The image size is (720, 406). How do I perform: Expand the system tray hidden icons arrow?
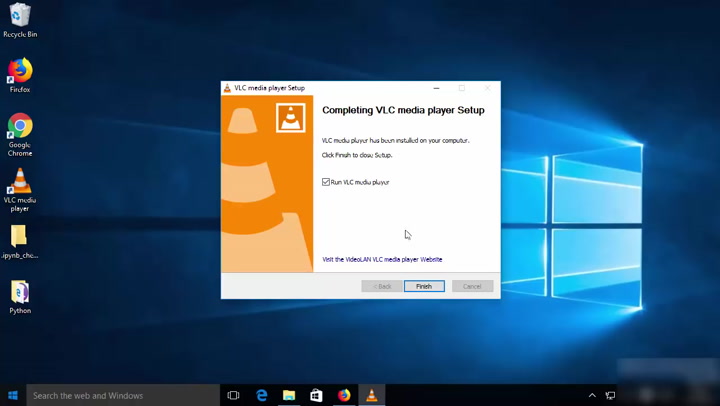click(592, 395)
